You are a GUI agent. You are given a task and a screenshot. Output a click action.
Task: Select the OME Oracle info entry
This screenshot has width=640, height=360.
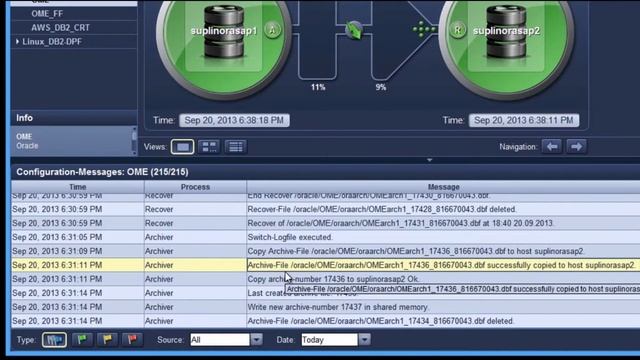pos(71,141)
